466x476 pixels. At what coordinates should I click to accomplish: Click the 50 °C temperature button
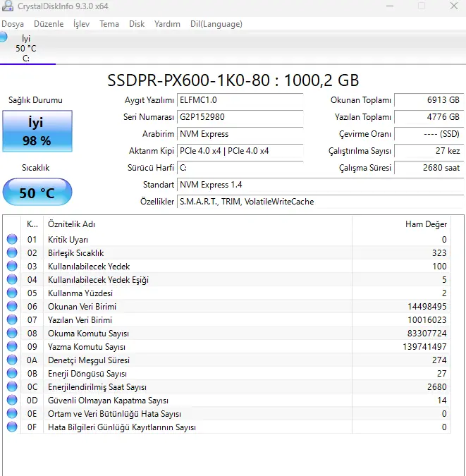tap(37, 192)
